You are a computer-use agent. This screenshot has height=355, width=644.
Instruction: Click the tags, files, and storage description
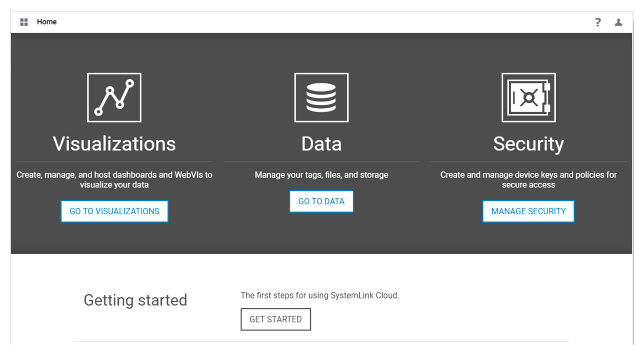(x=321, y=175)
